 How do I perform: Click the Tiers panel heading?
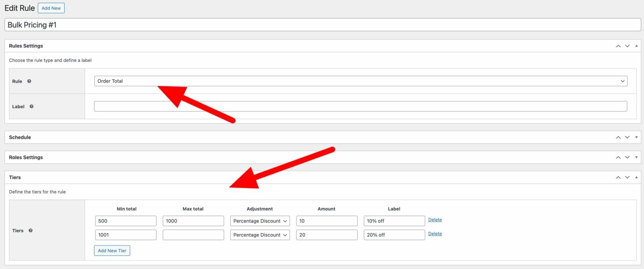[x=15, y=178]
